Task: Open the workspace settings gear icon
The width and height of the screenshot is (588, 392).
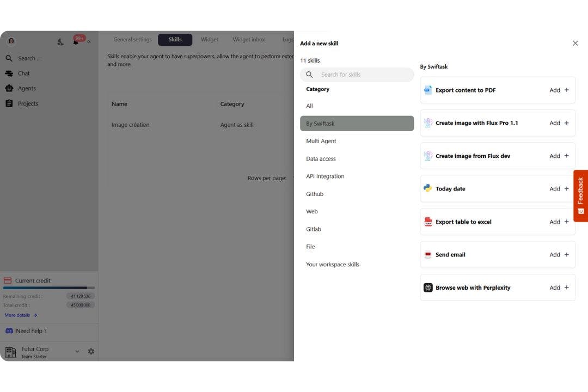Action: pyautogui.click(x=91, y=352)
